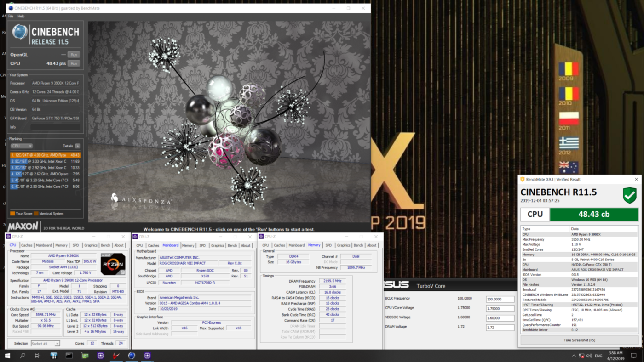The height and width of the screenshot is (362, 644).
Task: Select the Your Score legend swatch
Action: pyautogui.click(x=12, y=213)
